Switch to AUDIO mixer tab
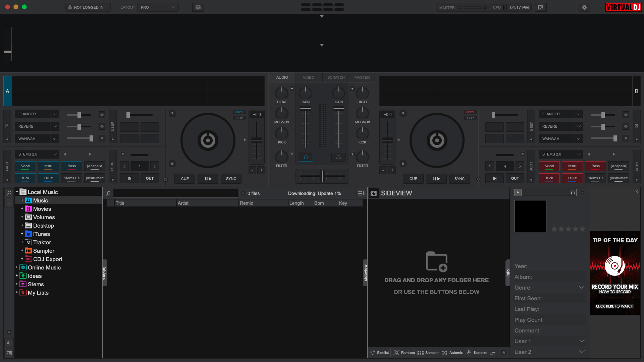 click(282, 78)
